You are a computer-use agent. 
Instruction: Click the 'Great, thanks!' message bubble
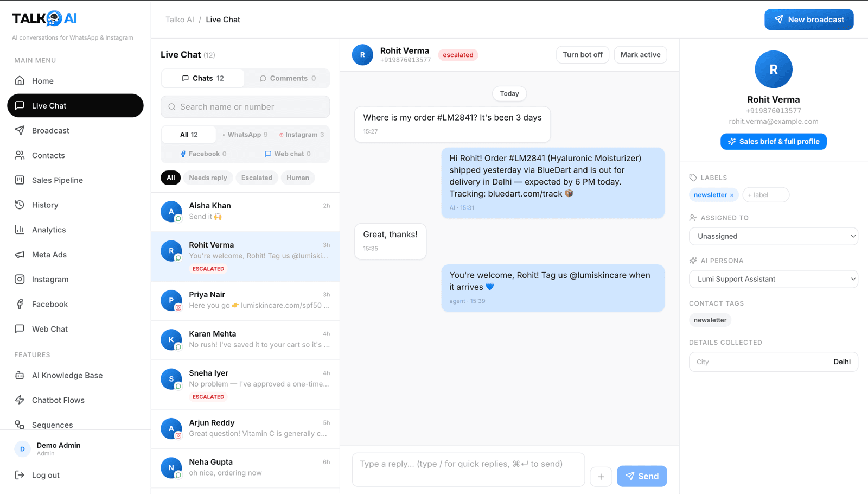click(x=390, y=241)
